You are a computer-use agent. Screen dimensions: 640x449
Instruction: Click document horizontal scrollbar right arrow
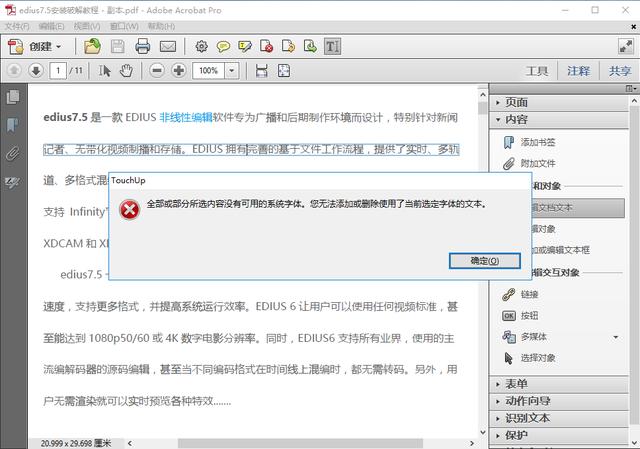point(472,443)
